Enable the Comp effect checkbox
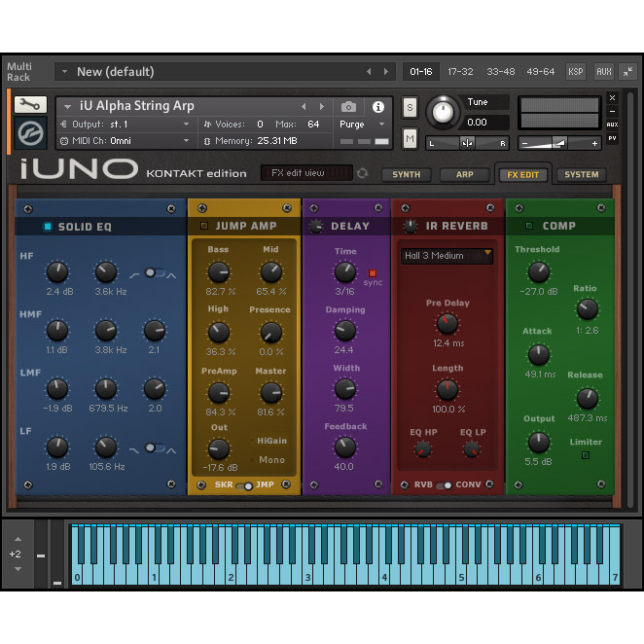 point(529,226)
